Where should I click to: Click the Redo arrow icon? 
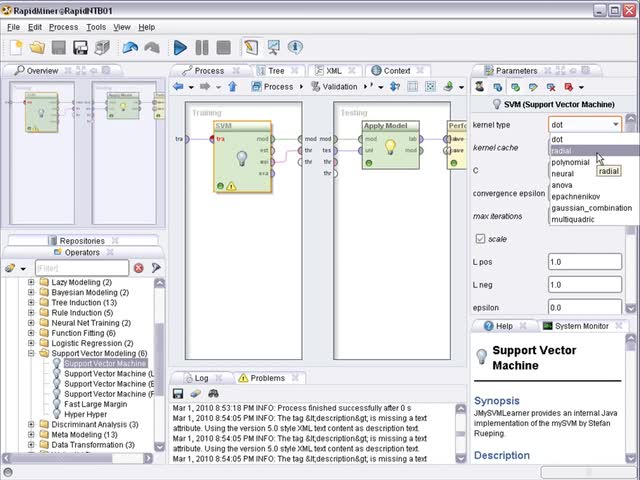152,48
